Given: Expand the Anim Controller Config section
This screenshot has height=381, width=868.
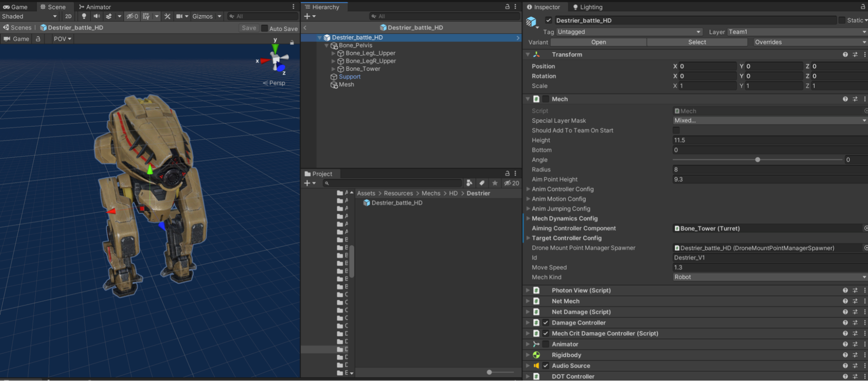Looking at the screenshot, I should (x=528, y=189).
